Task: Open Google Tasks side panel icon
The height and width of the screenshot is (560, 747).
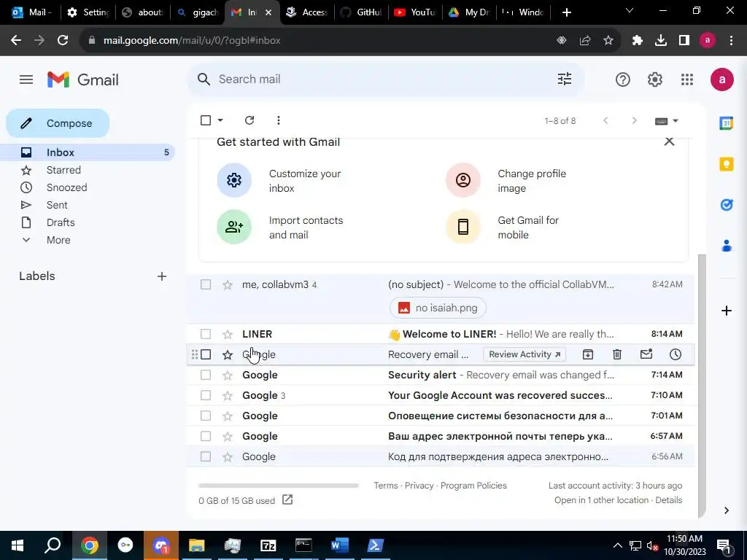Action: click(726, 205)
